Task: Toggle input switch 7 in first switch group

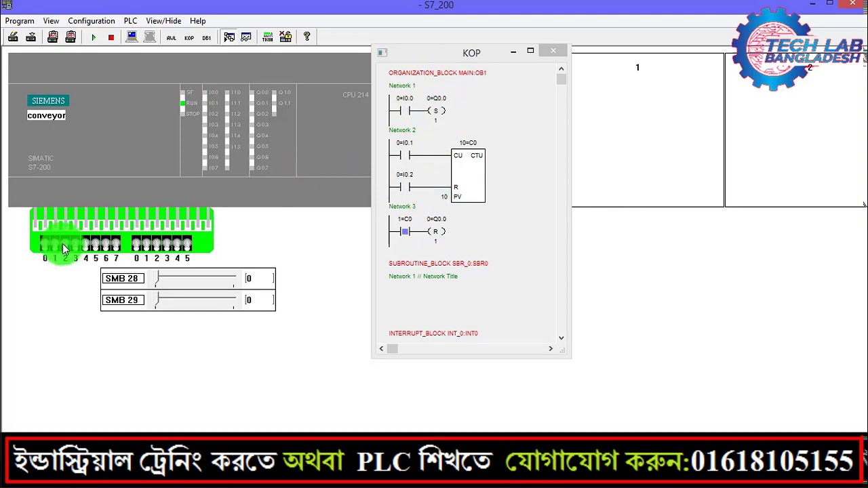Action: tap(116, 244)
